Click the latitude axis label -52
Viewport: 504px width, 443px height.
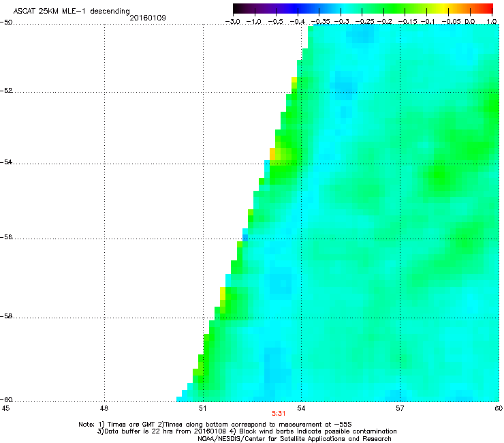click(x=6, y=91)
